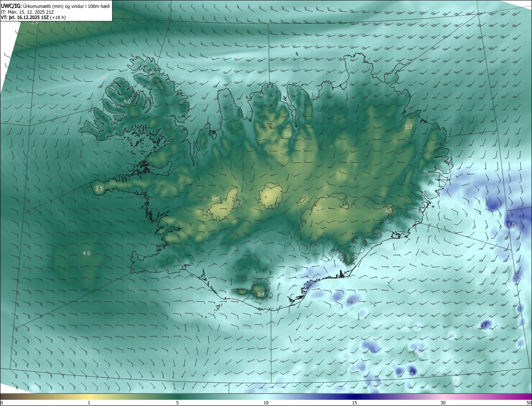This screenshot has width=532, height=406.
Task: Click the VT valid time line with +18 h
Action: tap(33, 17)
